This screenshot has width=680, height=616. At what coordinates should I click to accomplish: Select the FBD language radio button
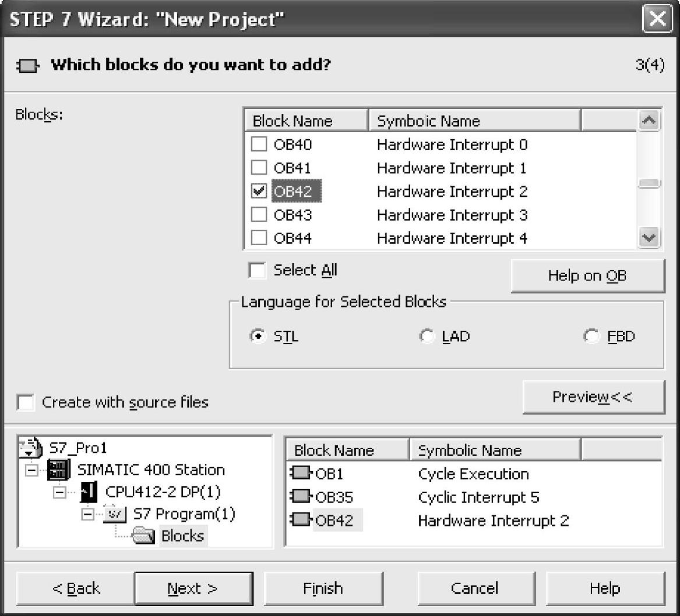[591, 336]
